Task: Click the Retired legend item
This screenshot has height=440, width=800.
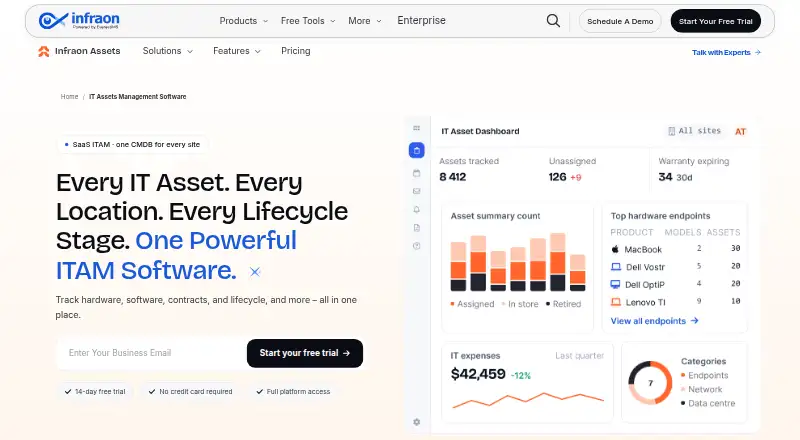Action: (x=563, y=304)
